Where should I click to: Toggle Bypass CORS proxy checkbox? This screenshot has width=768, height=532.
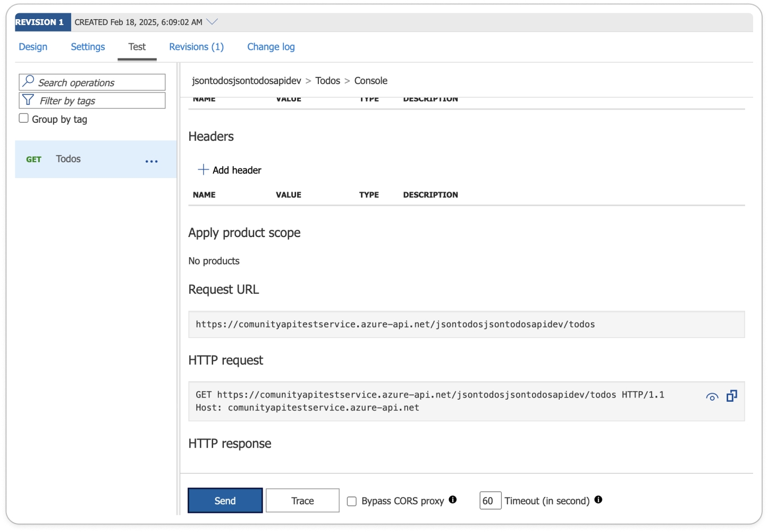pyautogui.click(x=352, y=501)
